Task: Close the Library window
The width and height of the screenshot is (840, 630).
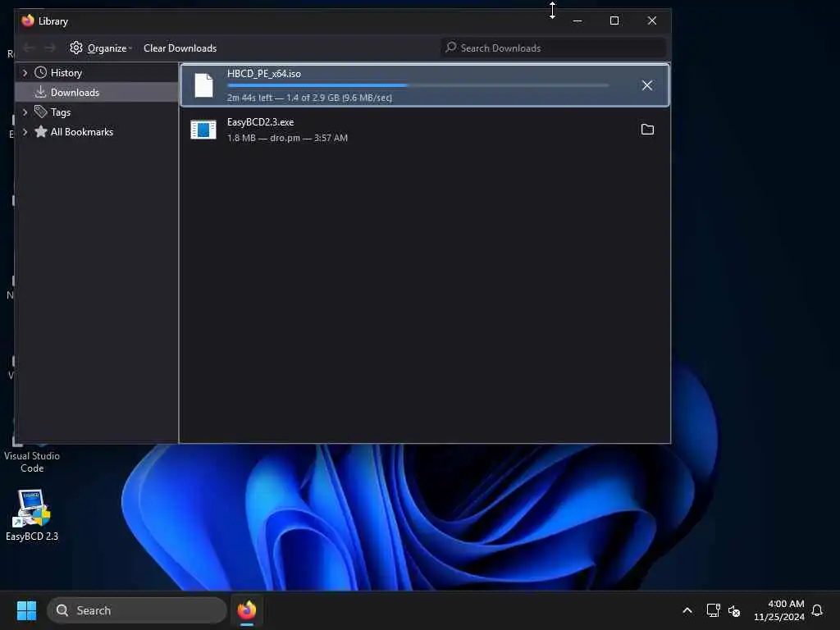Action: coord(652,21)
